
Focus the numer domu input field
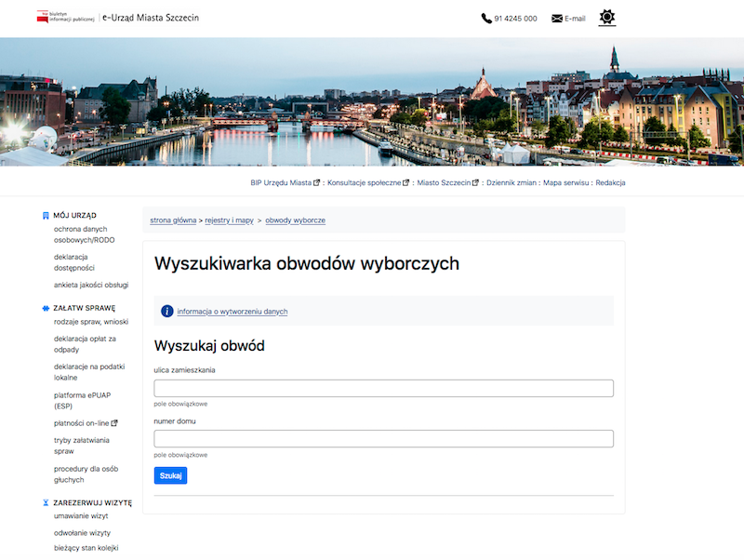(x=383, y=439)
